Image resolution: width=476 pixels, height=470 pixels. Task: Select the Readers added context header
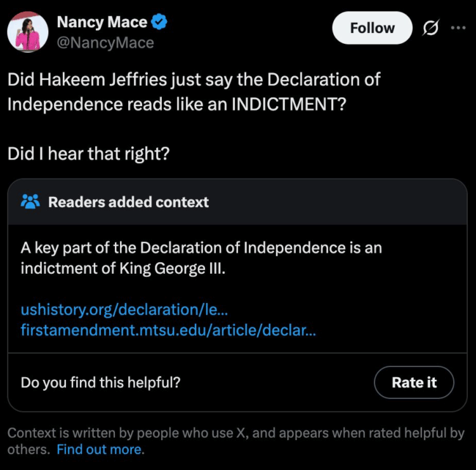tap(128, 202)
